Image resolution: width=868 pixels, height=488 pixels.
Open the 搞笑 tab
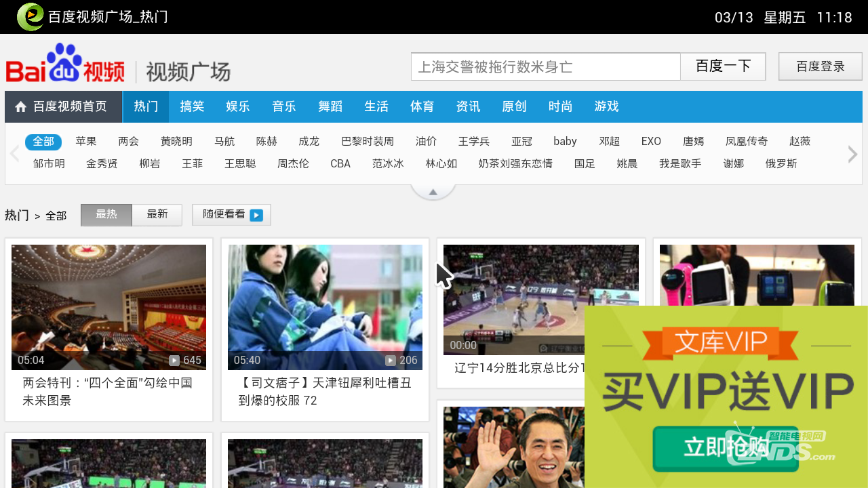click(192, 106)
